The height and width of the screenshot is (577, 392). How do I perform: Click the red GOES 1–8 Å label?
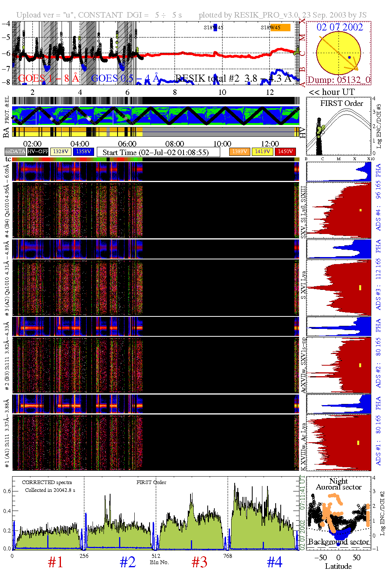coord(49,79)
